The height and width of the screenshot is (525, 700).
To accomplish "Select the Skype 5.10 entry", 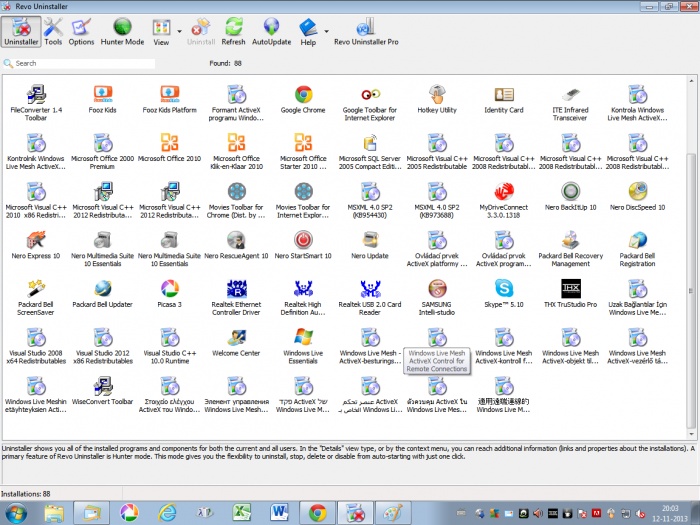I will pyautogui.click(x=503, y=290).
